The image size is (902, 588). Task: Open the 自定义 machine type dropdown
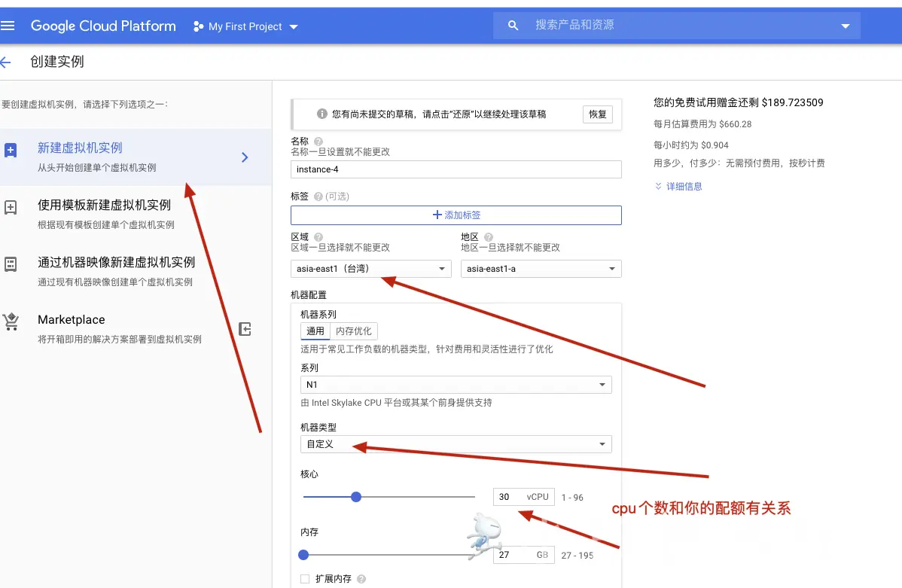pyautogui.click(x=456, y=444)
